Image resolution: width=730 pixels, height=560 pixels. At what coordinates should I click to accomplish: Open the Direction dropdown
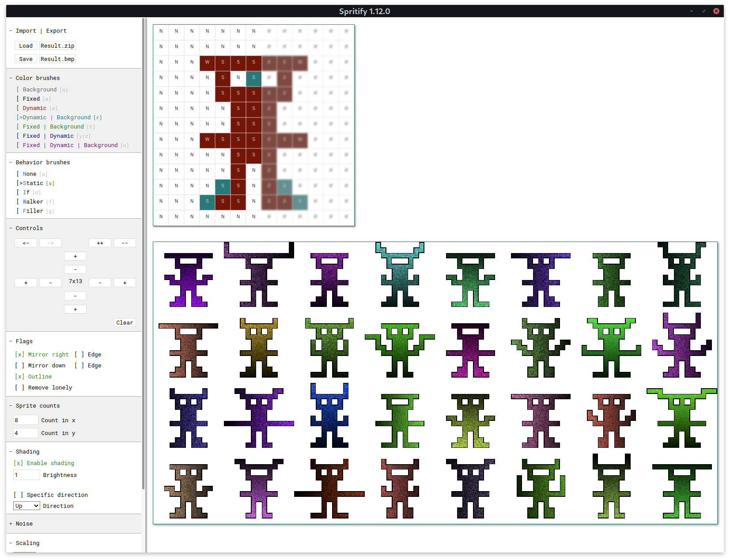[26, 506]
